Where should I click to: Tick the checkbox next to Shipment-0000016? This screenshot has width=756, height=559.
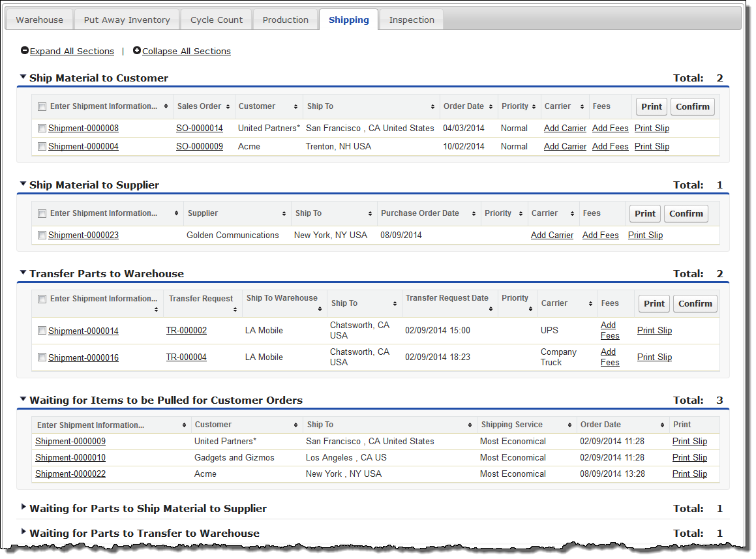pos(42,357)
